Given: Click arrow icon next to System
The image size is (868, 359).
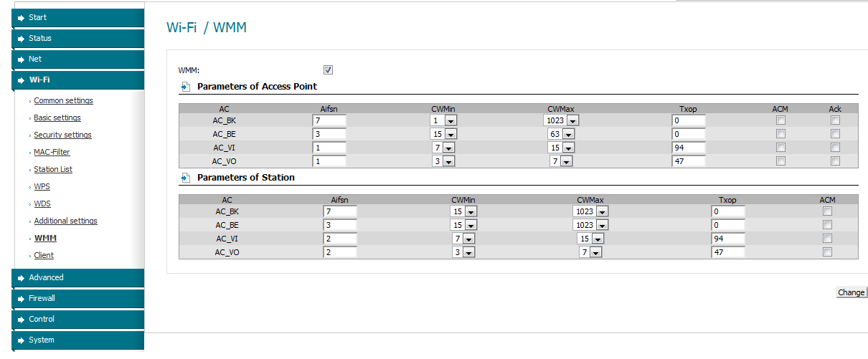Looking at the screenshot, I should (x=21, y=340).
